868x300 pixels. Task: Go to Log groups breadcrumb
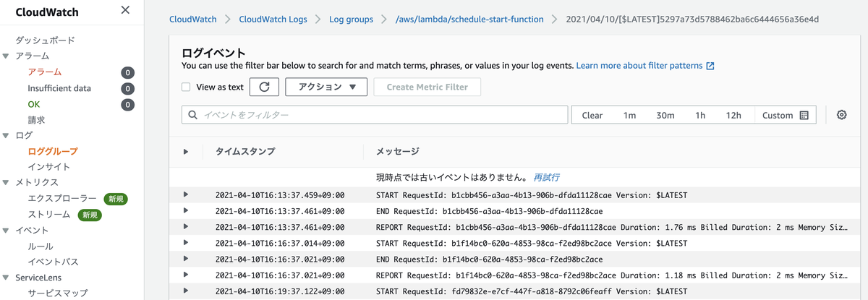[350, 20]
